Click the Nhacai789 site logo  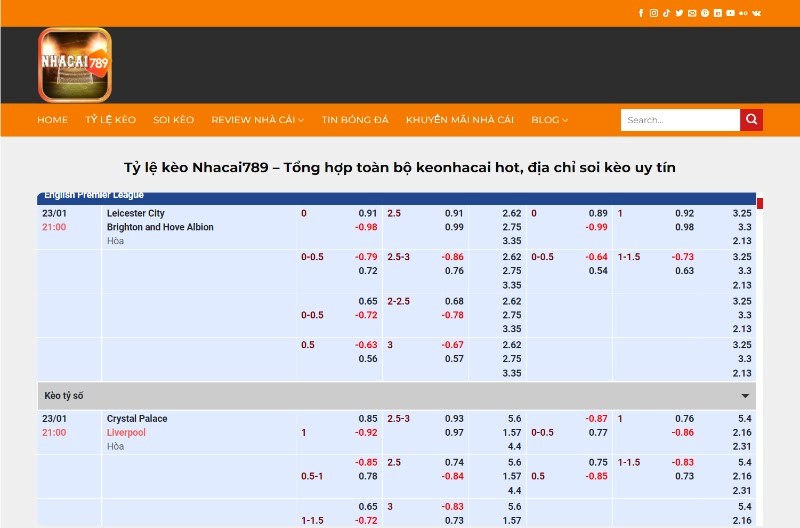[75, 64]
